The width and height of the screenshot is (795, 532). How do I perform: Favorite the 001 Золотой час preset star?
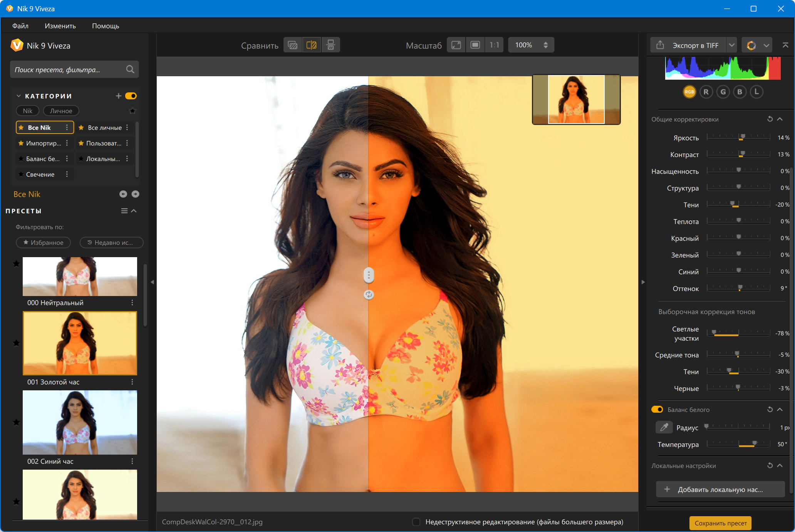pyautogui.click(x=16, y=343)
